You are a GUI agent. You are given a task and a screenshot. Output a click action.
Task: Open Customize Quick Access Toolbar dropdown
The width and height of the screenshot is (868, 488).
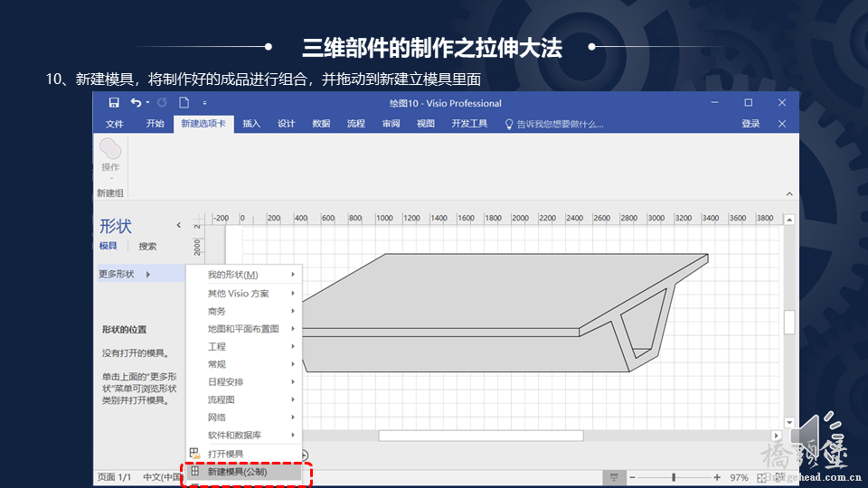point(204,103)
